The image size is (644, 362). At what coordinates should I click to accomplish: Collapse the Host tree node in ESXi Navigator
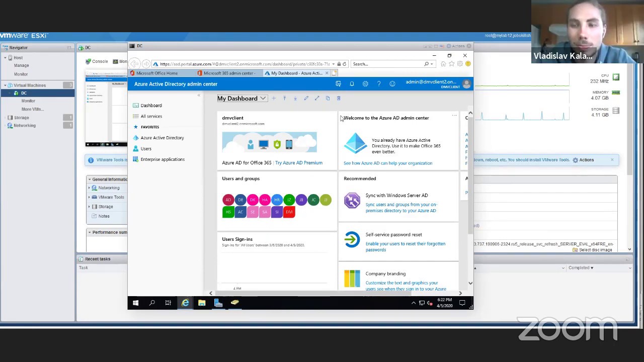[5, 58]
